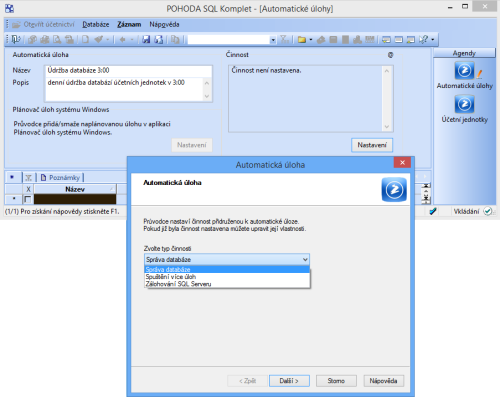This screenshot has width=500, height=397.
Task: Click Popis field scroll down arrow
Action: pos(207,96)
